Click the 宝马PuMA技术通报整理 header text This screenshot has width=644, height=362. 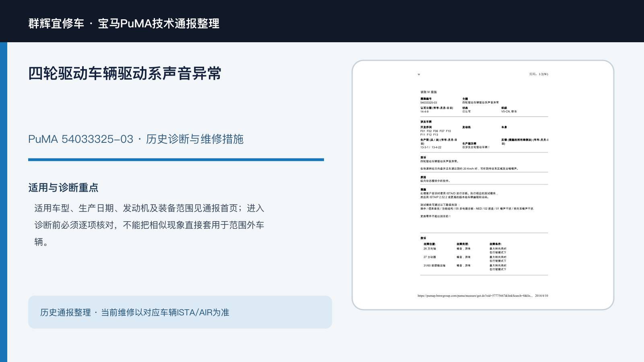pos(159,23)
